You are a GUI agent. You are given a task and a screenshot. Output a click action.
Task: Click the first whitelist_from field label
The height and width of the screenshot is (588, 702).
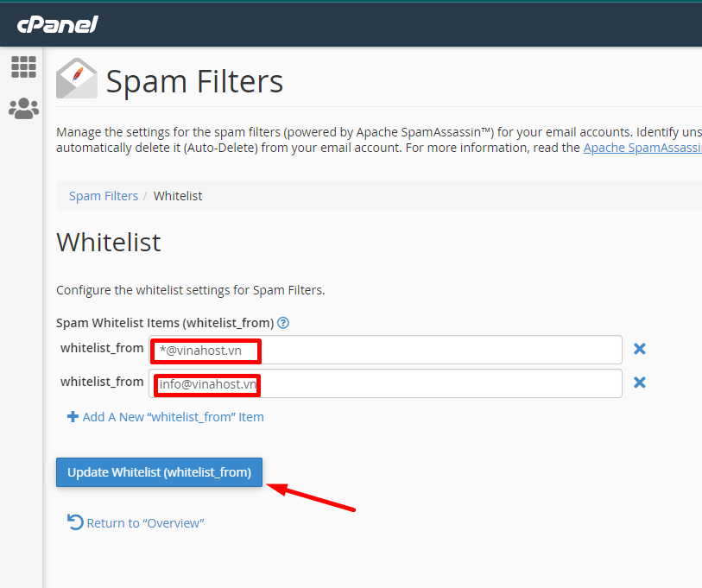[102, 349]
